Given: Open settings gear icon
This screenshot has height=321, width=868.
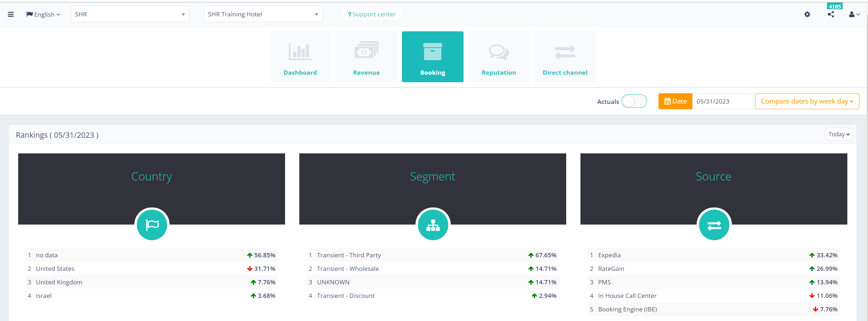Looking at the screenshot, I should [807, 14].
